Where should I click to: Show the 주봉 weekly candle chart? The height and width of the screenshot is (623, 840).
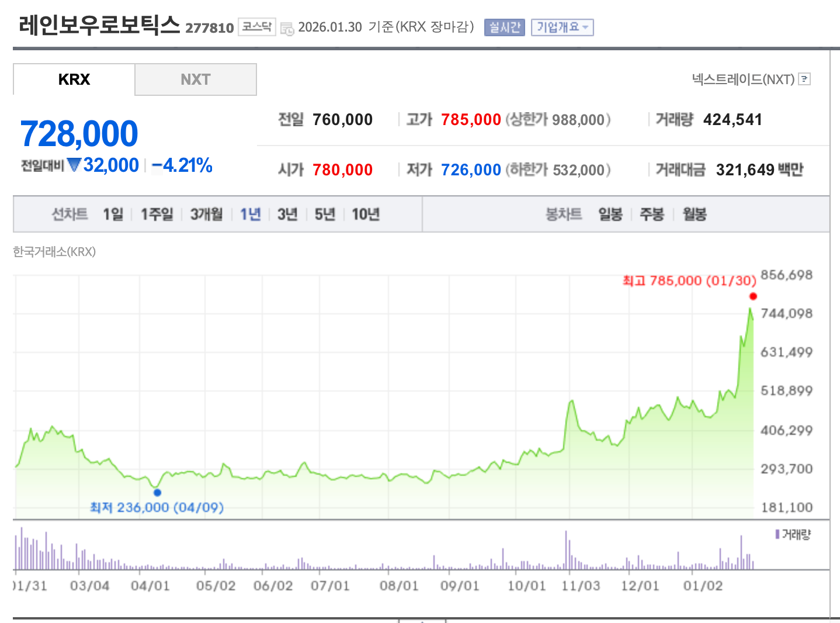(x=652, y=214)
